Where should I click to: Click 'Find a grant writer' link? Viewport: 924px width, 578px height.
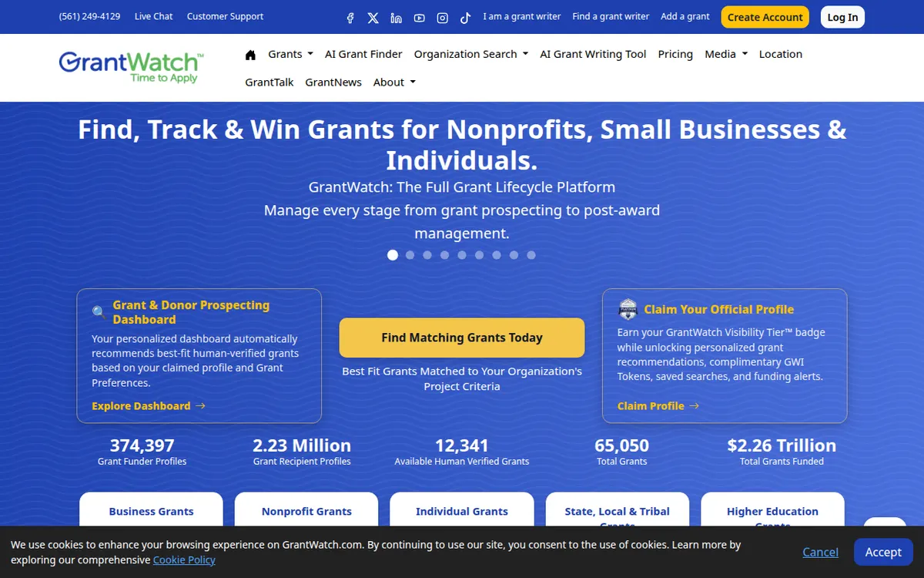pos(611,16)
